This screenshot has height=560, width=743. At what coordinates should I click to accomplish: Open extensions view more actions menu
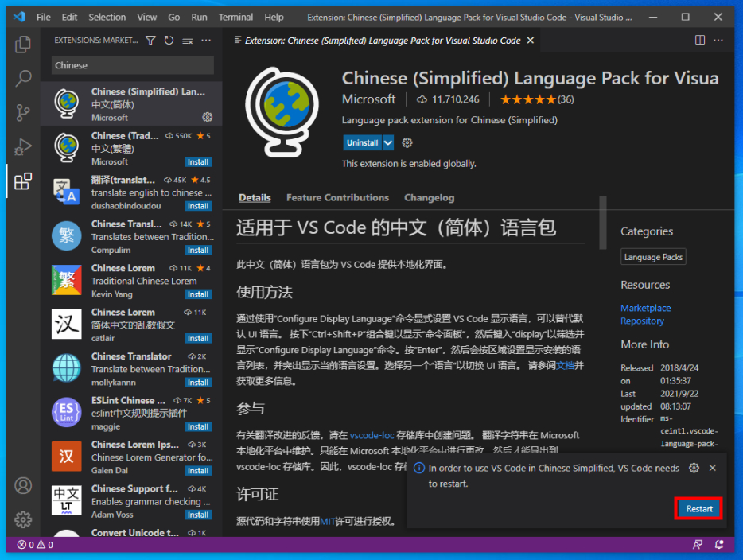click(206, 41)
